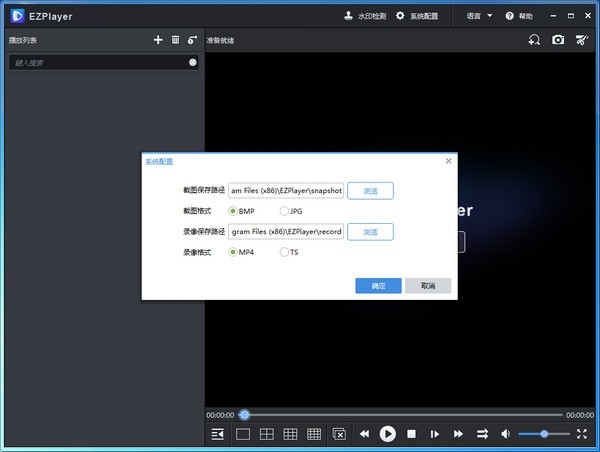
Task: Open the 语言 language dropdown
Action: click(x=479, y=16)
